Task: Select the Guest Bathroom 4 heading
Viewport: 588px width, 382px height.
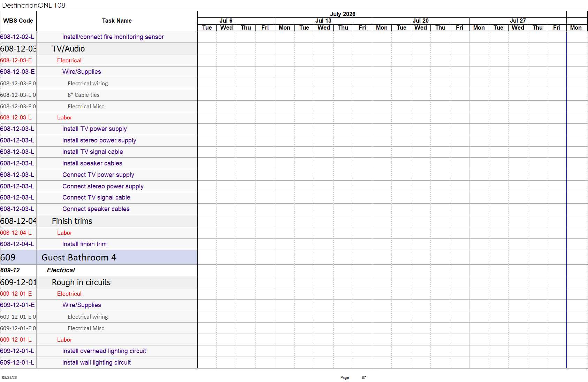Action: pos(79,258)
